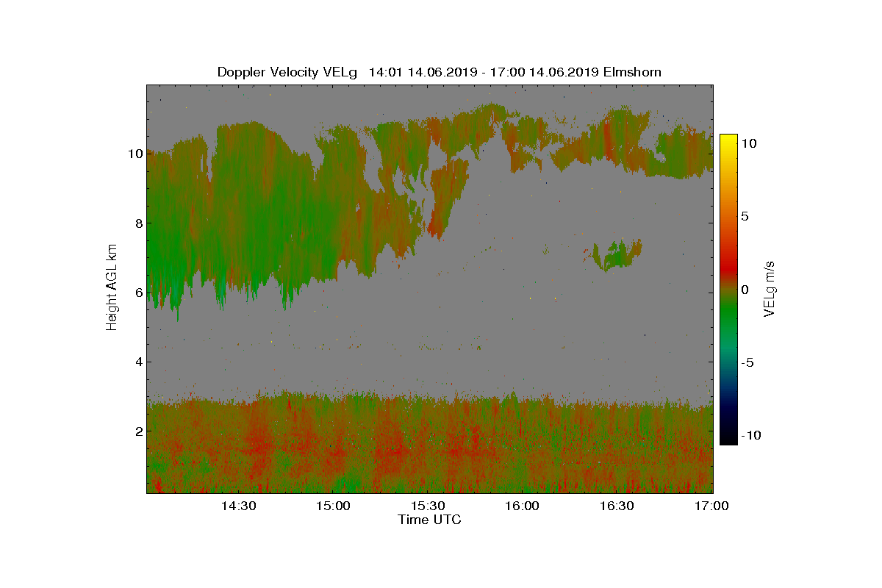Click the 'VELg m/s' colorbar label
The width and height of the screenshot is (882, 588).
[769, 288]
